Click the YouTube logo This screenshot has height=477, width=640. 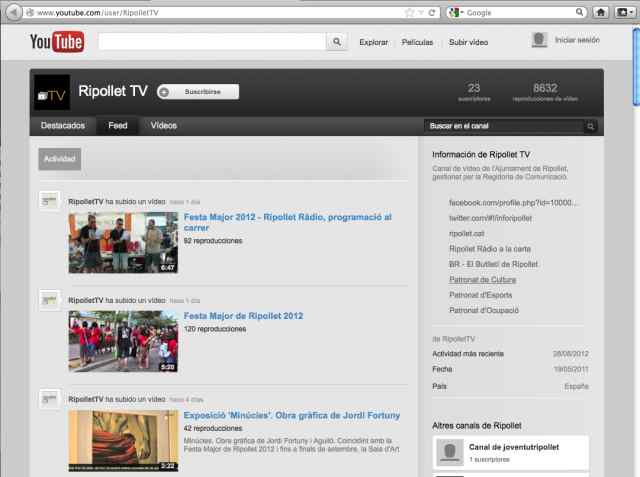click(x=56, y=42)
